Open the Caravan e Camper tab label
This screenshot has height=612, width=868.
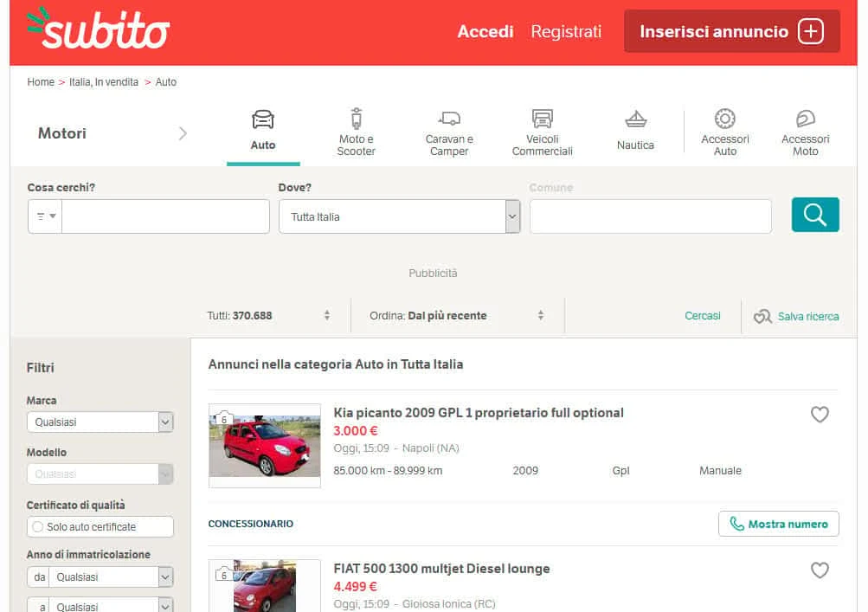click(x=449, y=145)
